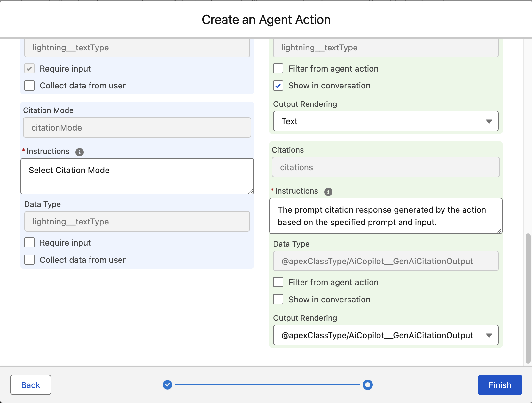Click the completed first step checkmark indicator
The width and height of the screenshot is (532, 403).
[168, 385]
